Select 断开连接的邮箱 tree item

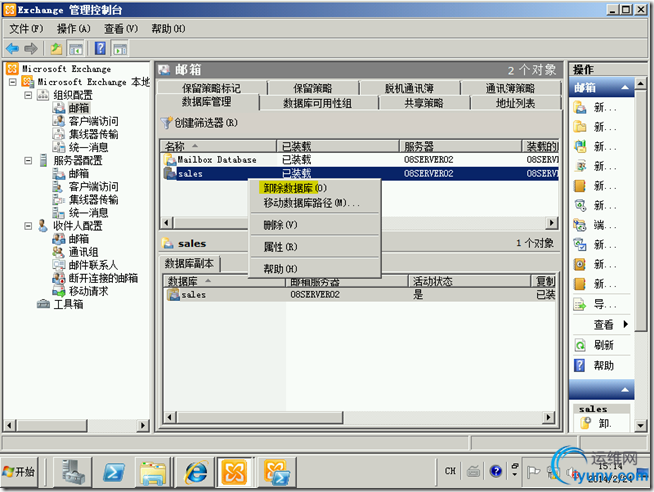(x=103, y=278)
